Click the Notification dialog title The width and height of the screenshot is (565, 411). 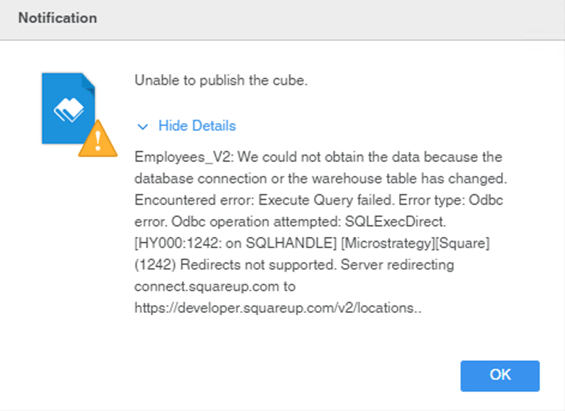tap(58, 18)
